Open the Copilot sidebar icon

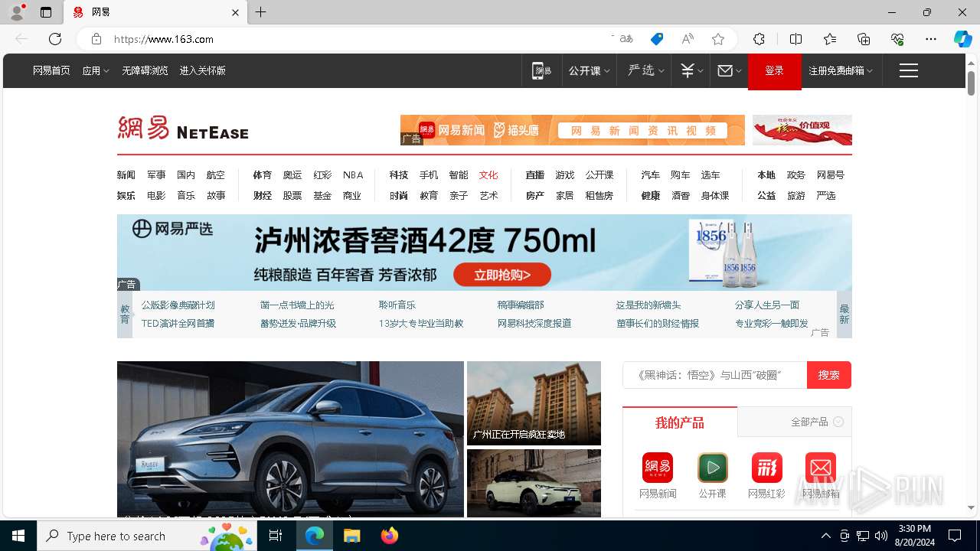963,39
